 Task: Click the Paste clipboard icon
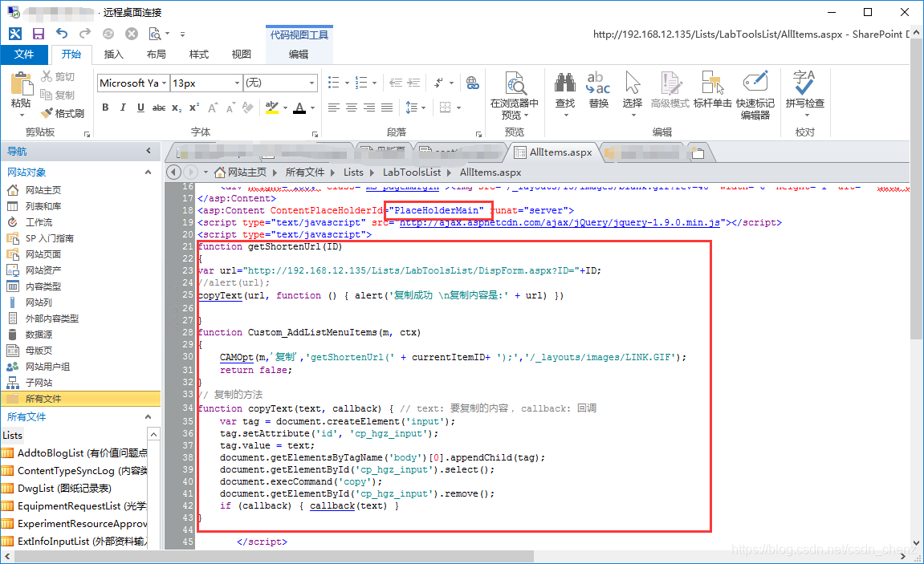(21, 83)
